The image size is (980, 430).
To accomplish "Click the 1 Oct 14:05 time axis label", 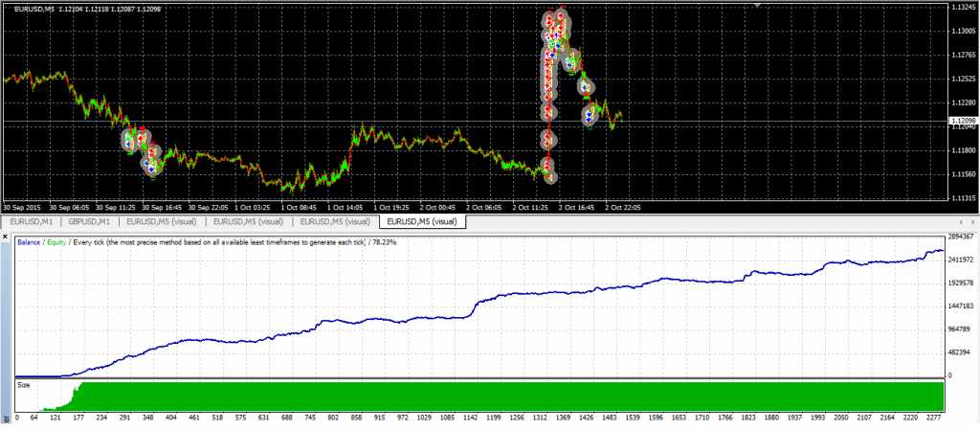I will coord(345,206).
